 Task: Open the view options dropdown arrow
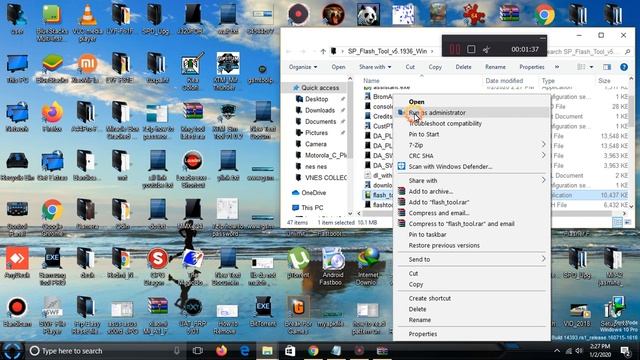[591, 67]
